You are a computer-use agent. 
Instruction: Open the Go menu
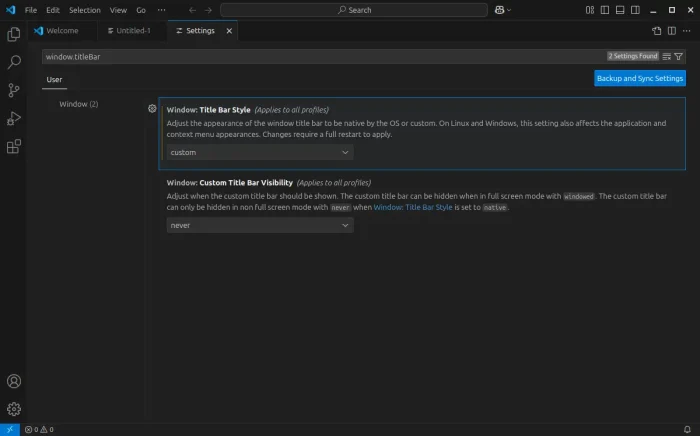point(141,10)
